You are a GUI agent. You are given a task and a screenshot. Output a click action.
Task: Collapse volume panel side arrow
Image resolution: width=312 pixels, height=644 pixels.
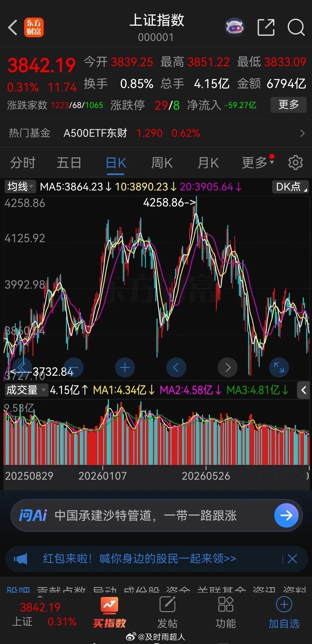[x=304, y=390]
